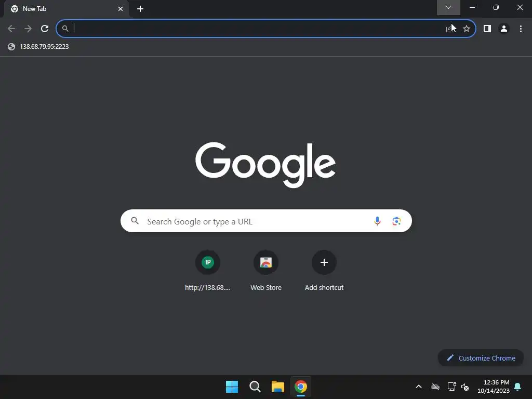Open the profile avatar menu

(504, 29)
